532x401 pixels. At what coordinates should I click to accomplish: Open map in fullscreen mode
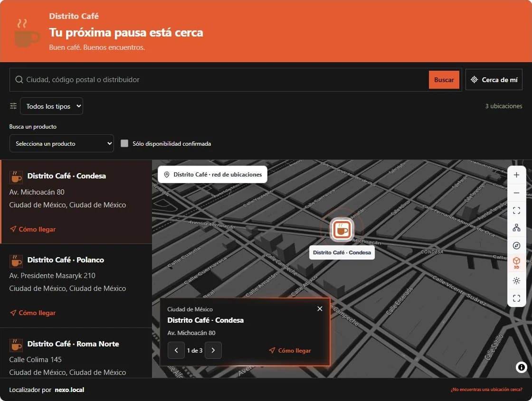tap(516, 298)
